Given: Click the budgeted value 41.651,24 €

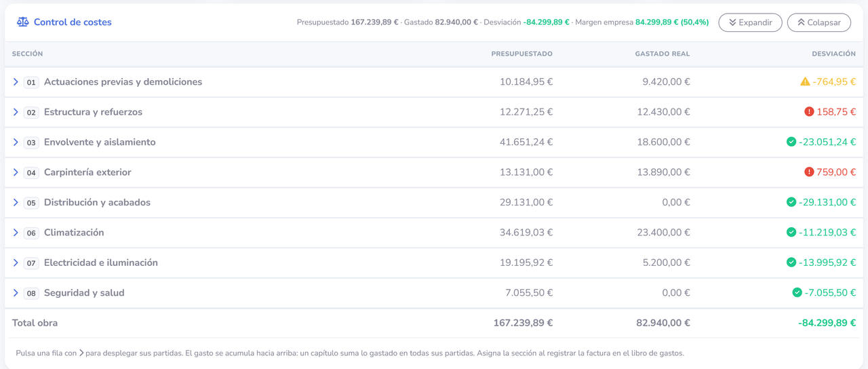Looking at the screenshot, I should pyautogui.click(x=526, y=142).
